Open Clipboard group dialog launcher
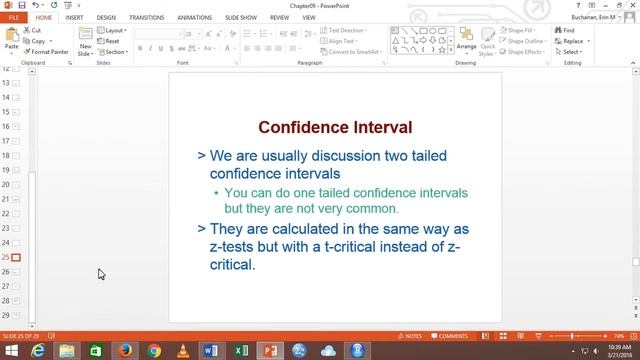 point(70,63)
